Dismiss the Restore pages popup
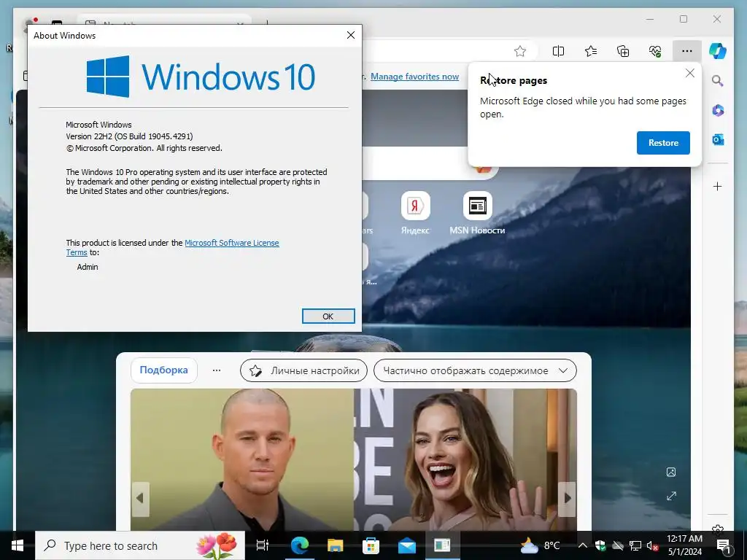 coord(690,74)
